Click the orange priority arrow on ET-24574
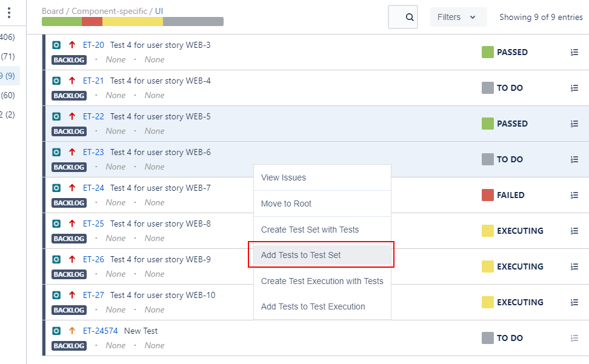Screen dimensions: 589x364 [72, 331]
